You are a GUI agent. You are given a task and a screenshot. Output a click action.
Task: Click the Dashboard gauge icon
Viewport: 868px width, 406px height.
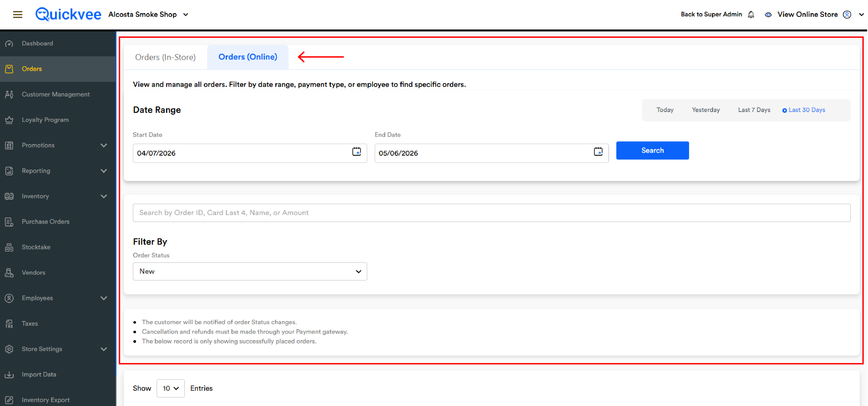9,43
